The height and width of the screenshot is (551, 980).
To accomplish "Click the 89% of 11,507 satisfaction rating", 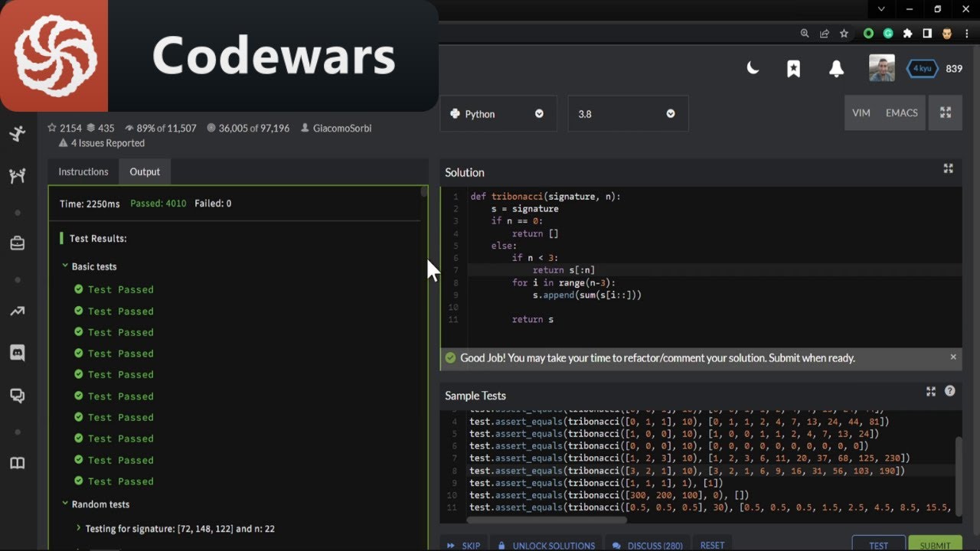I will 160,128.
